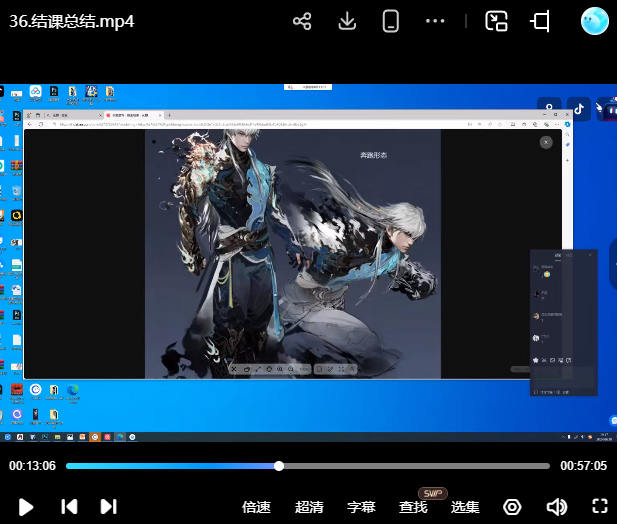Image resolution: width=617 pixels, height=524 pixels.
Task: Open the 超清 quality selector
Action: point(309,507)
